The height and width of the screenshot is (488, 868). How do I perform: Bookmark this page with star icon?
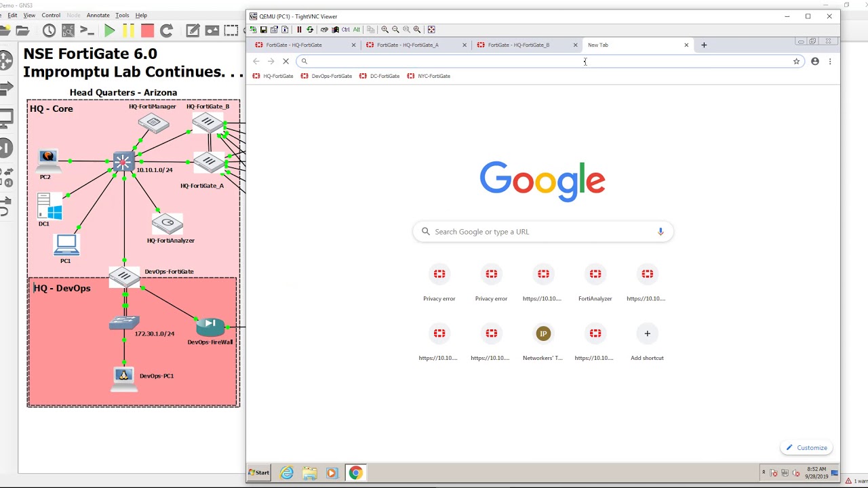796,61
